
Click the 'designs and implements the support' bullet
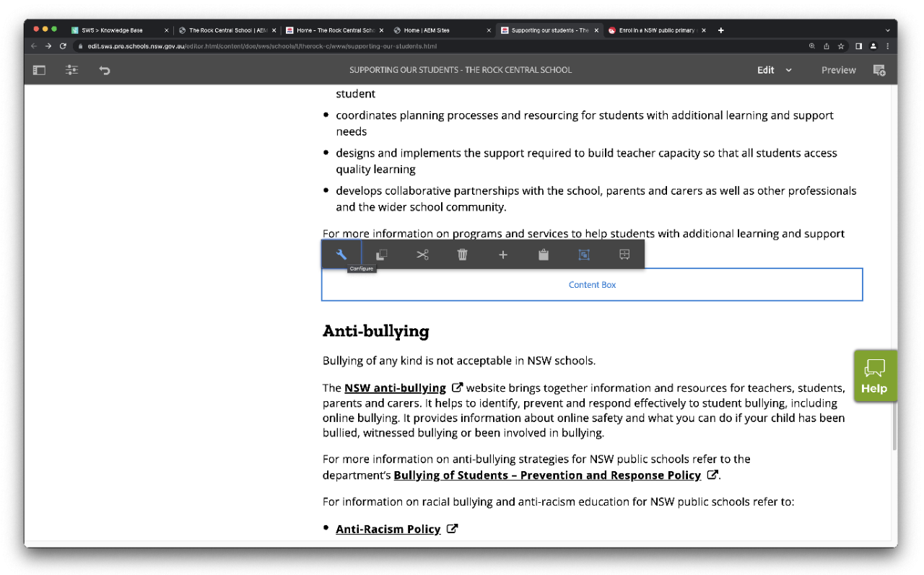[586, 161]
